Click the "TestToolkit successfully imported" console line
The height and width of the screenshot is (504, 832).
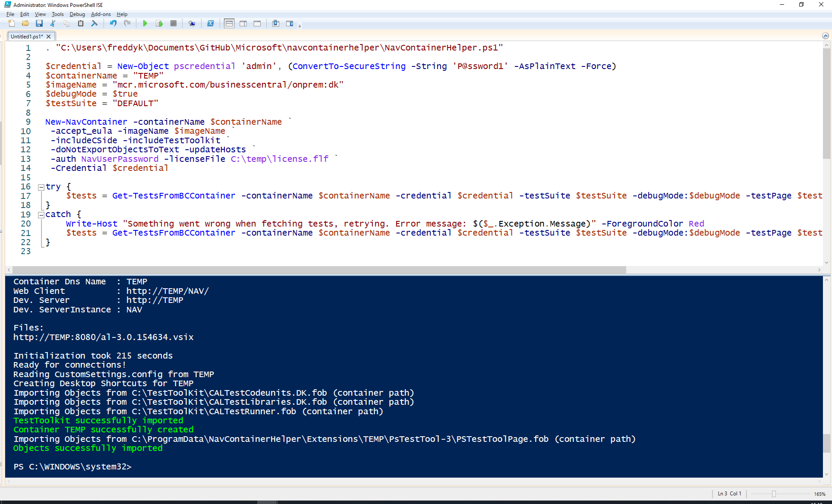(98, 421)
